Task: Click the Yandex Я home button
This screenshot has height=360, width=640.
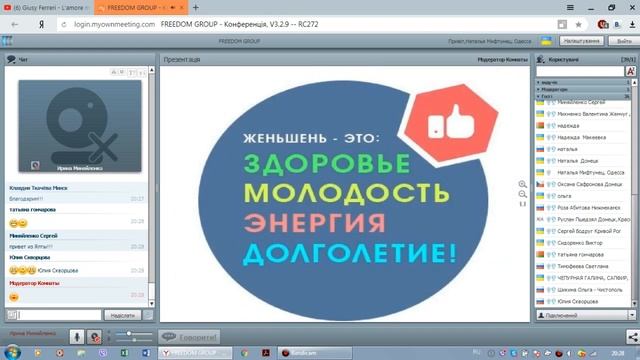Action: pos(41,24)
